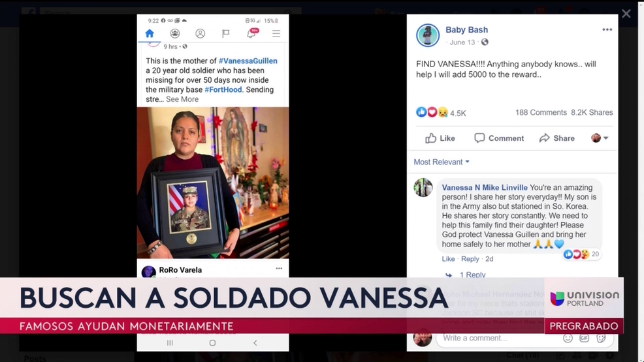The height and width of the screenshot is (362, 644).
Task: Expand the post text with See More
Action: 182,99
